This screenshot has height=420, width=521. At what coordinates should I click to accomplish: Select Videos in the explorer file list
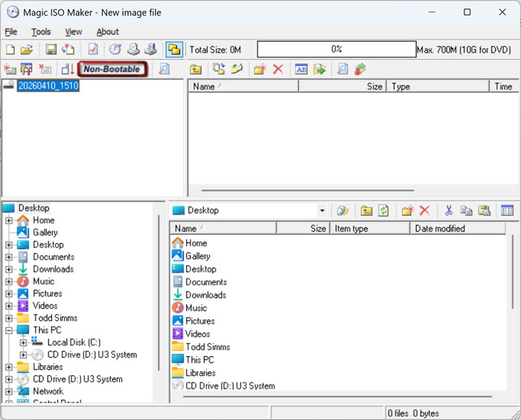click(198, 334)
